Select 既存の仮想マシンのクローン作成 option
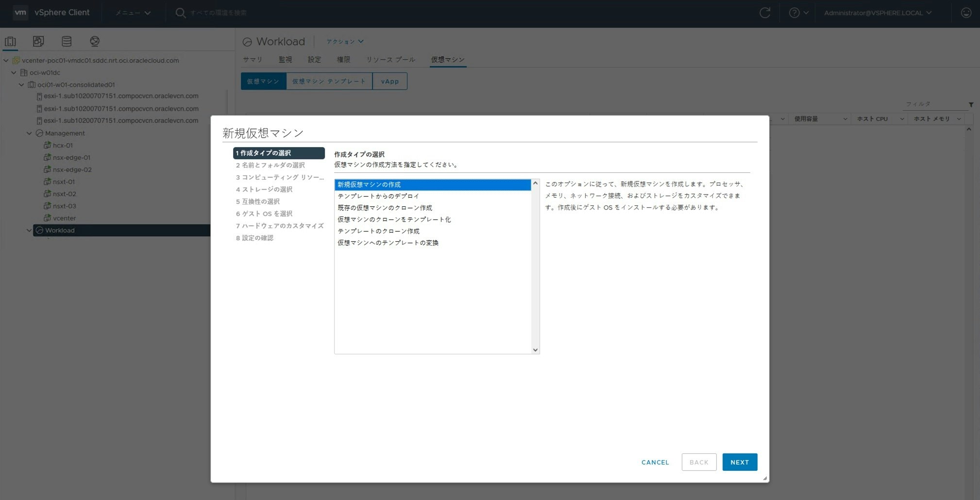980x500 pixels. point(433,208)
